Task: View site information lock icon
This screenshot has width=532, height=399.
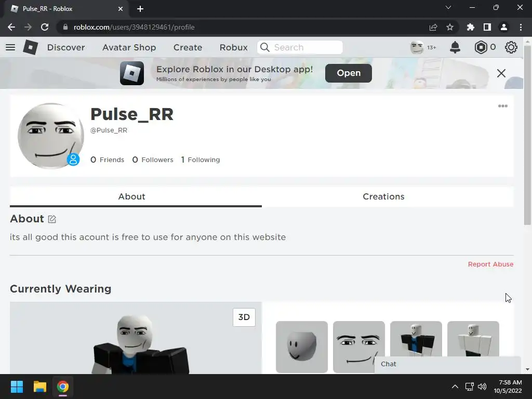Action: coord(65,27)
